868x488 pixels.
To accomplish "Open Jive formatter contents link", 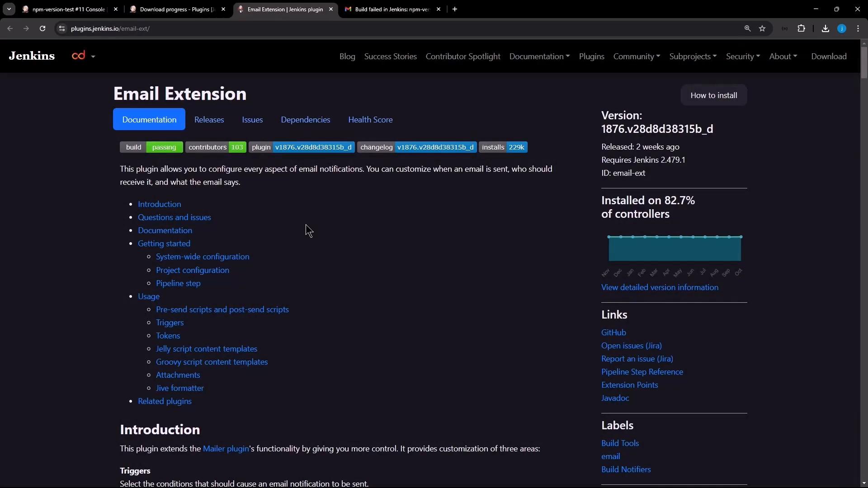I will (180, 388).
